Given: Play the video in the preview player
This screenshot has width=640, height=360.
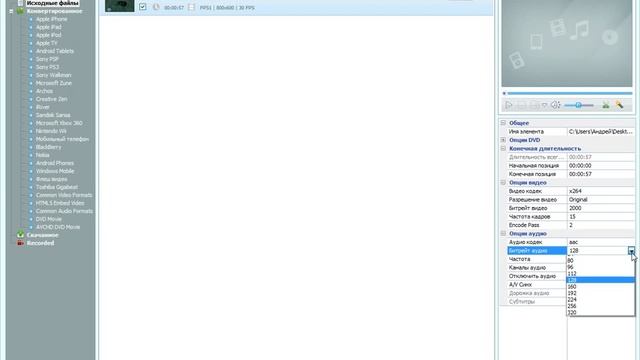Looking at the screenshot, I should click(509, 105).
